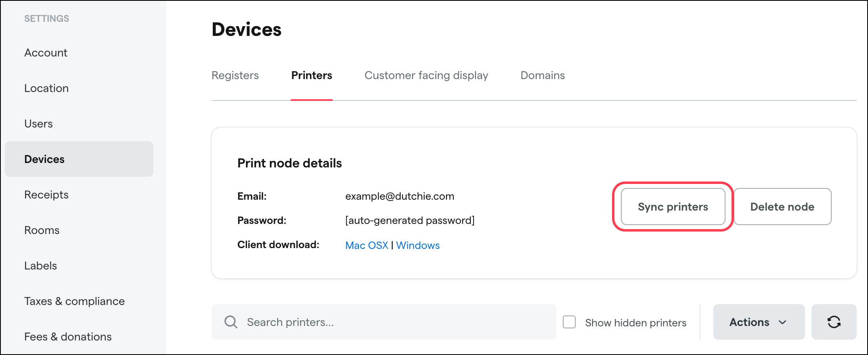Select the Printers tab
The image size is (868, 355).
point(312,75)
